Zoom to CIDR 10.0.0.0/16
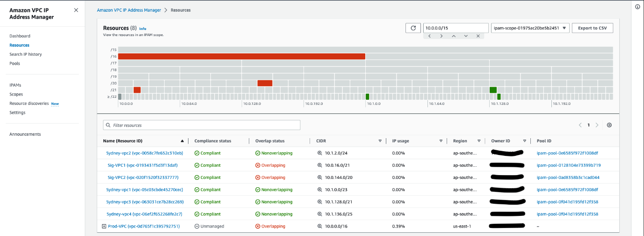 pyautogui.click(x=320, y=226)
